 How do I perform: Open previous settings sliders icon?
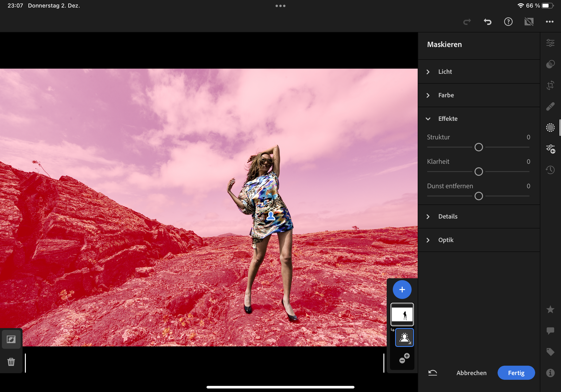coord(551,149)
